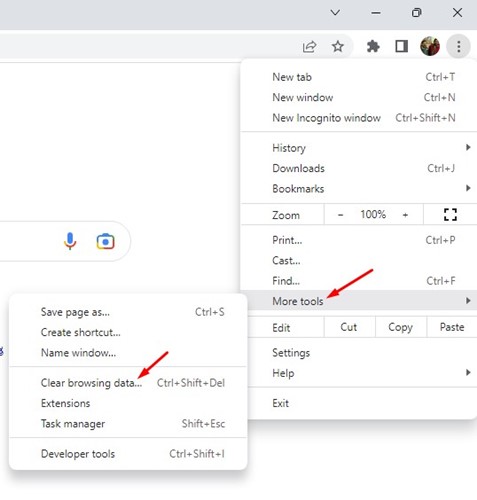Expand the History submenu
Viewport: 477px width, 500px height.
358,148
